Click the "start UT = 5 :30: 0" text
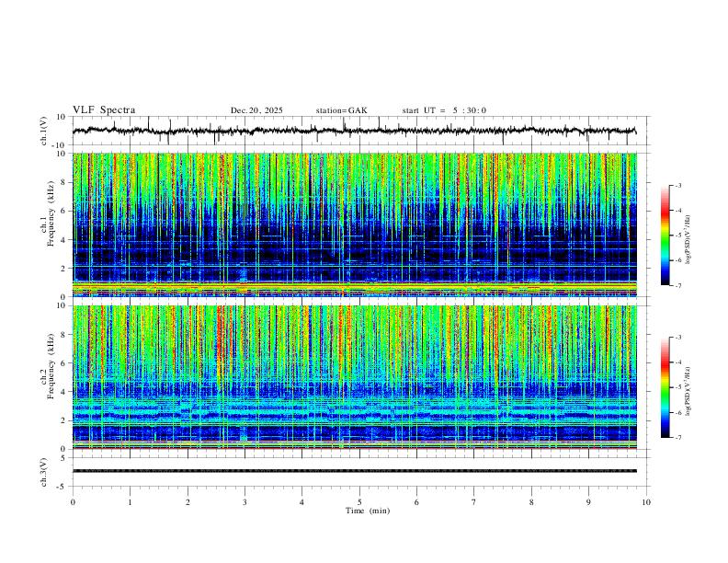728x563 pixels. (444, 110)
